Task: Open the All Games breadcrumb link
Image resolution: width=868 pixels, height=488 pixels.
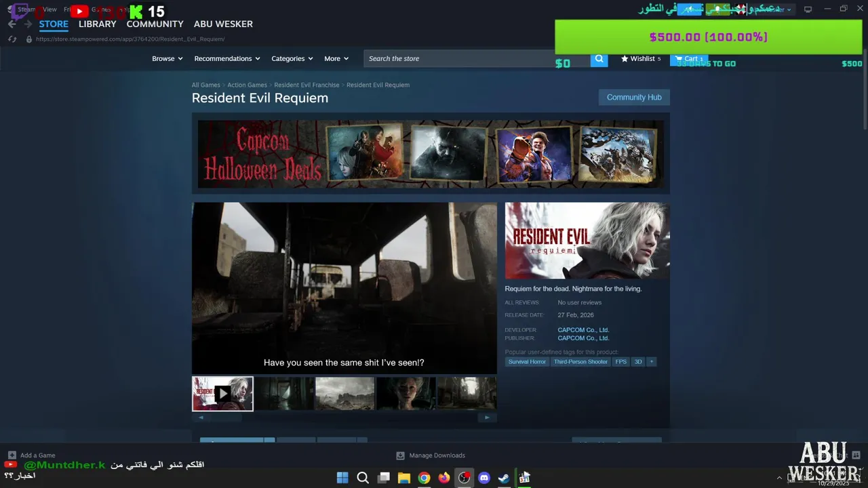Action: tap(205, 85)
